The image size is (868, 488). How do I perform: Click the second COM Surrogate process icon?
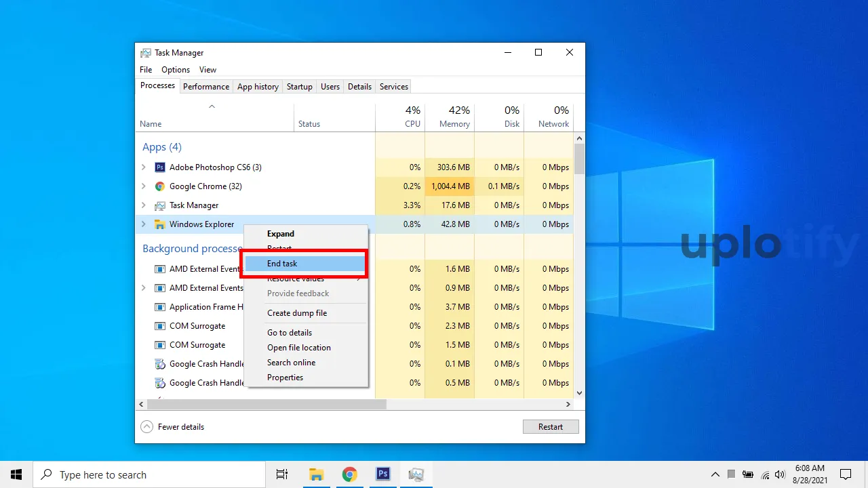pyautogui.click(x=160, y=345)
